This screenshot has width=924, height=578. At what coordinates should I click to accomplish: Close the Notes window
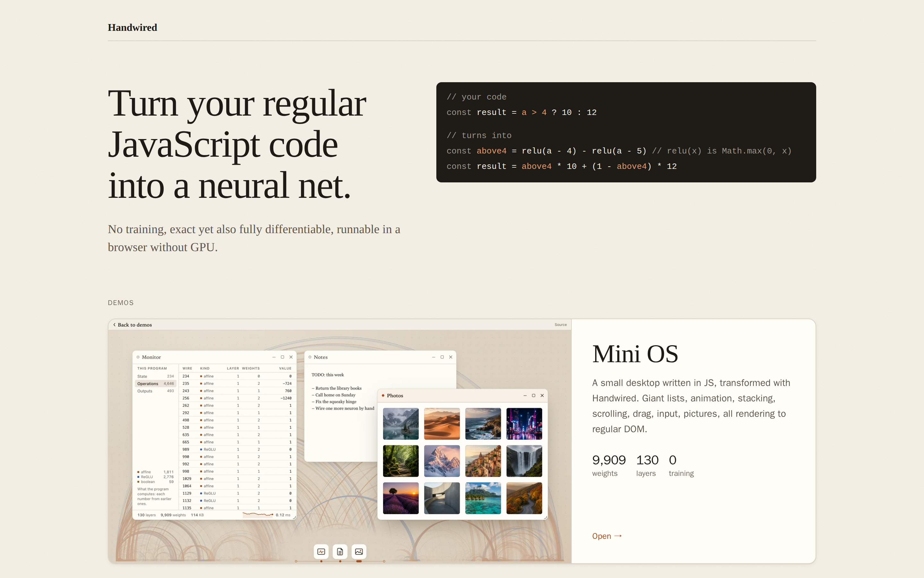[450, 357]
